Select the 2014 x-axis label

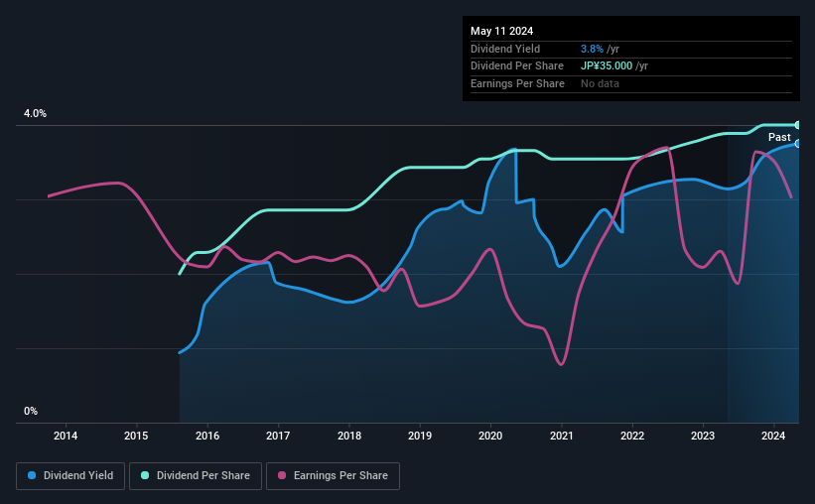66,436
